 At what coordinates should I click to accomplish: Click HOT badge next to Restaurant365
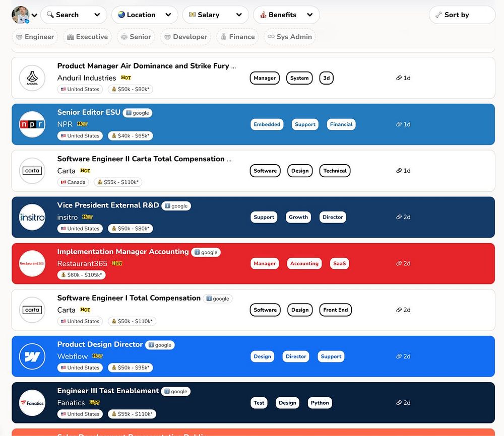pyautogui.click(x=117, y=263)
